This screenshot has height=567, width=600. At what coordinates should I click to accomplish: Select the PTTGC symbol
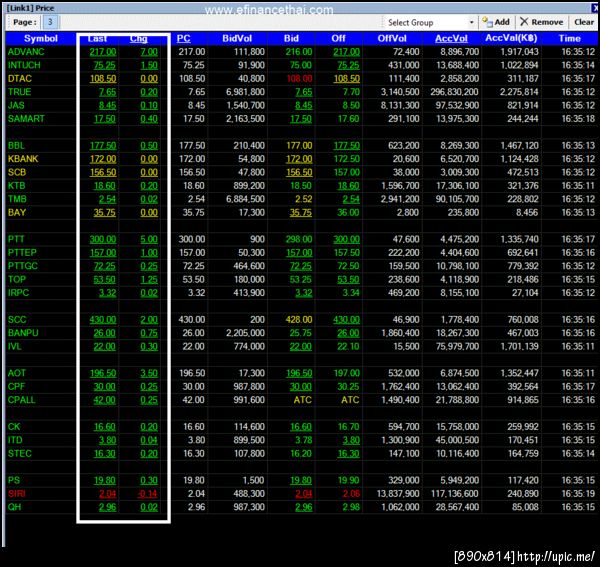(23, 266)
